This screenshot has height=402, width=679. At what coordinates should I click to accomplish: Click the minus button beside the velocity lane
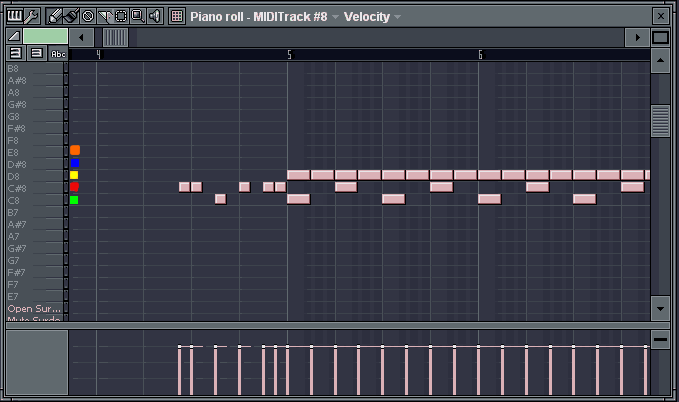coord(660,339)
